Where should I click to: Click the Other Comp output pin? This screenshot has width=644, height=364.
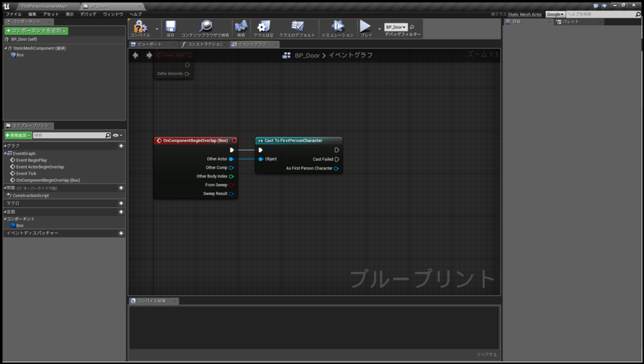[x=231, y=168]
